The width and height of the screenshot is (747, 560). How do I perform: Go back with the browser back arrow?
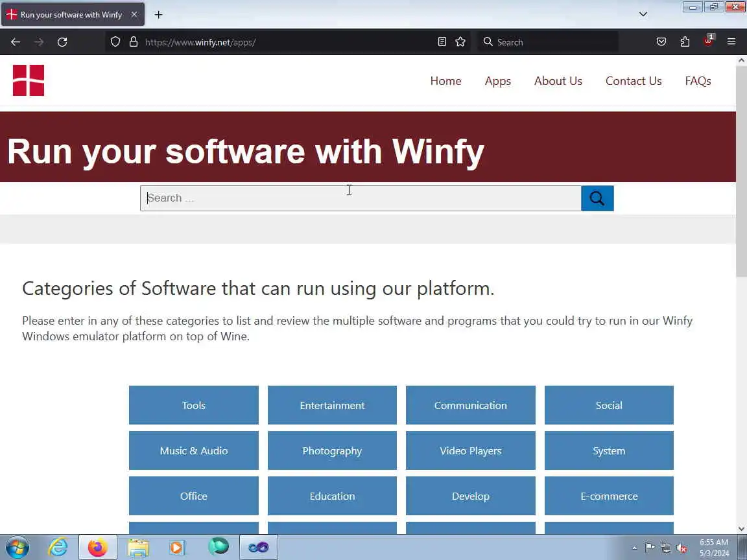(16, 42)
